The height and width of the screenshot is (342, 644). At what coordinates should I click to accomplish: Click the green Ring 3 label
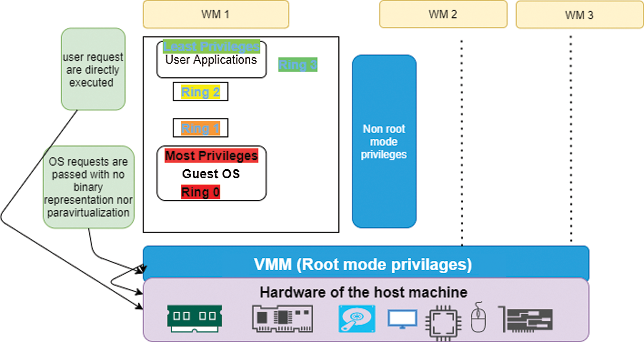coord(298,65)
